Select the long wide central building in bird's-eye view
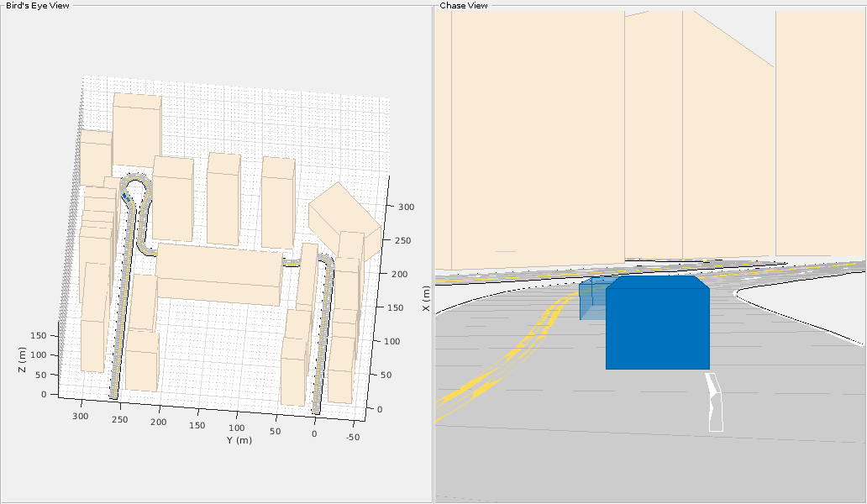The width and height of the screenshot is (867, 504). click(219, 274)
